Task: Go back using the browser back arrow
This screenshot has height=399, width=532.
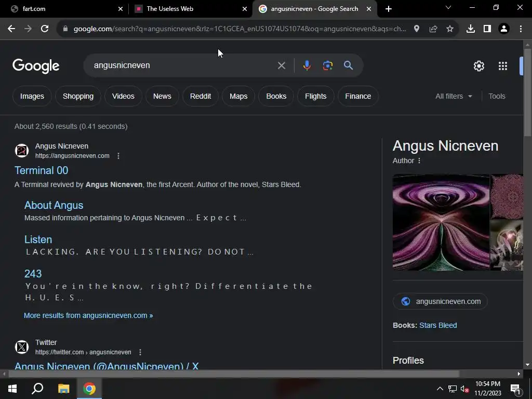Action: 11,29
